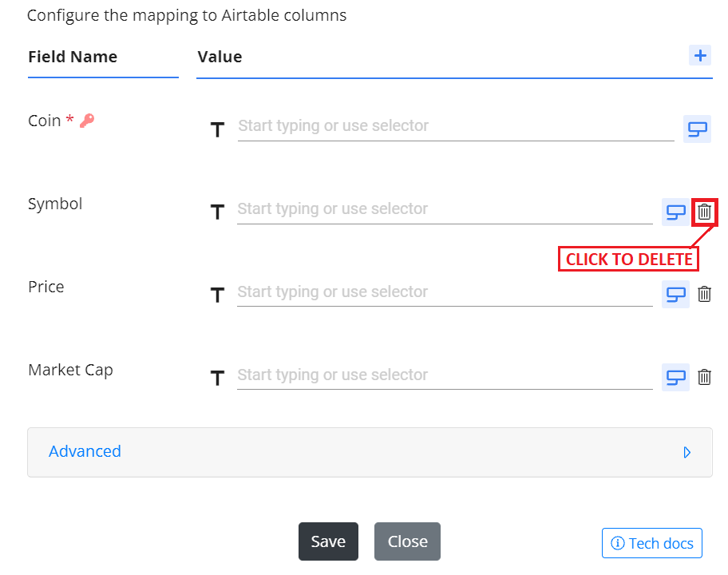Focus the Symbol value input field

point(445,210)
